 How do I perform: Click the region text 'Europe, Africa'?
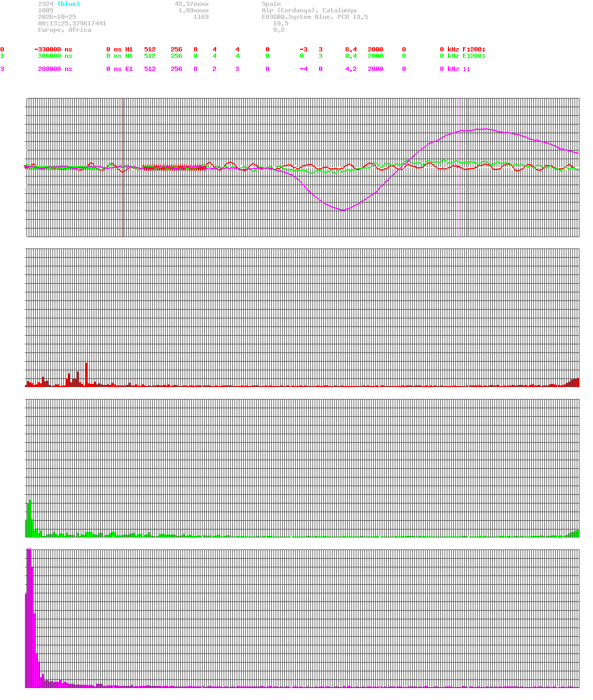pos(64,30)
